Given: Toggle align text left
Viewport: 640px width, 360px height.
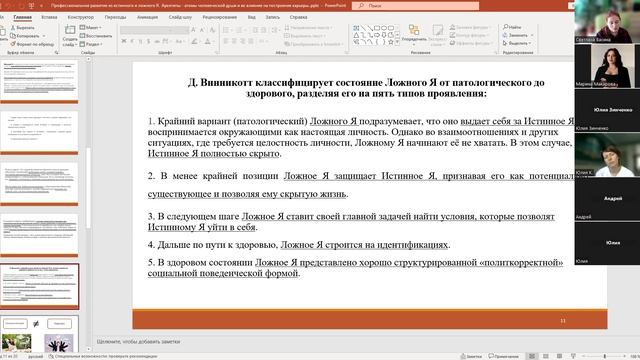Looking at the screenshot, I should (x=226, y=41).
